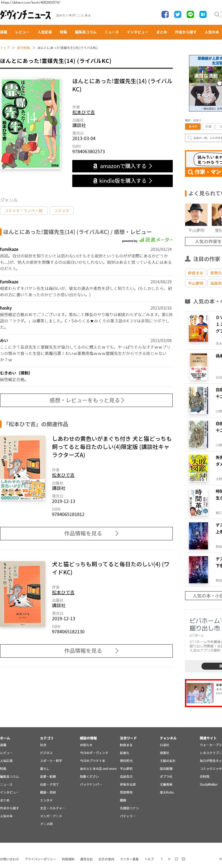Click amazonで購入する button
The width and height of the screenshot is (222, 868).
click(122, 166)
